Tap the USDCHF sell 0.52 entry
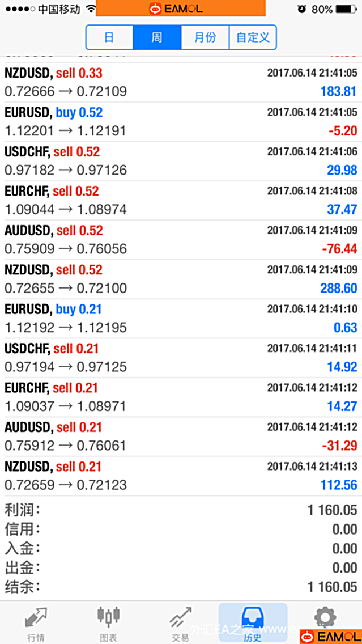Viewport: 362px width, 644px height. (x=181, y=161)
